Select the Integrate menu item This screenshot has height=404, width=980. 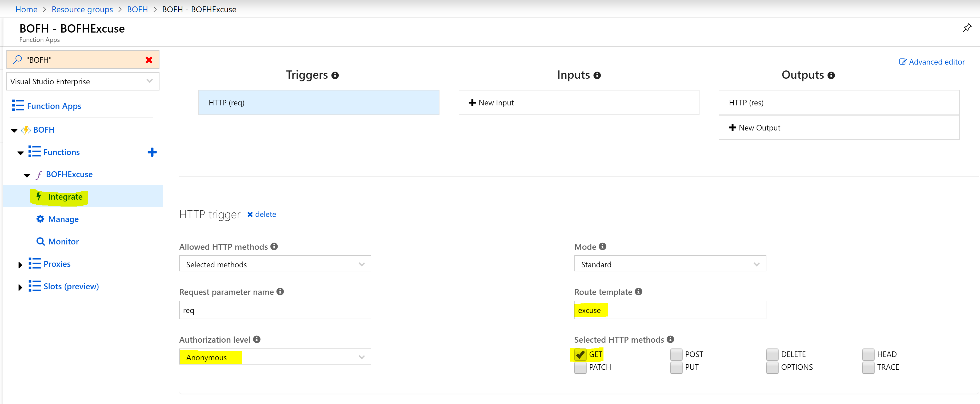pos(65,197)
